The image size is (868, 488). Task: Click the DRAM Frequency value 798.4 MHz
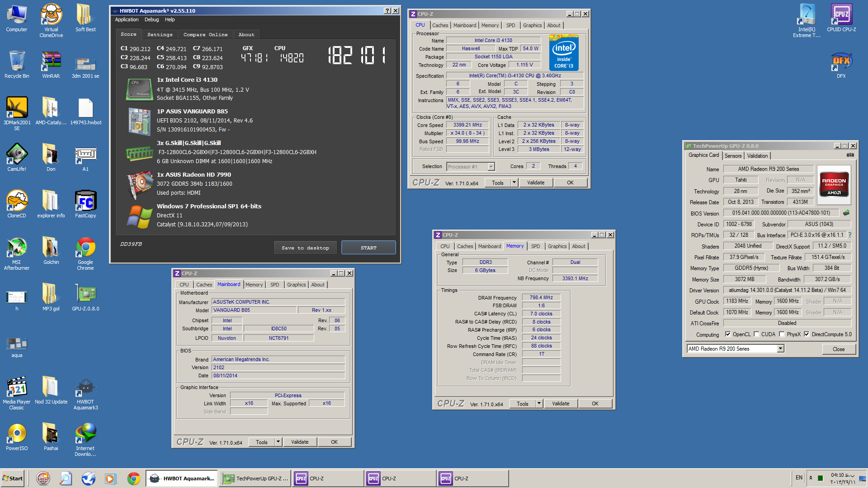pos(541,297)
